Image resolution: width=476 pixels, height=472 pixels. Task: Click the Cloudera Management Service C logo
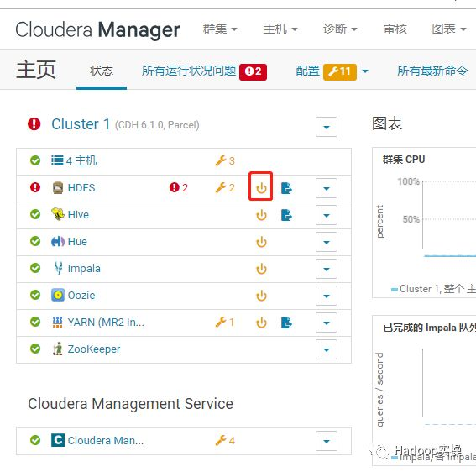coord(58,440)
